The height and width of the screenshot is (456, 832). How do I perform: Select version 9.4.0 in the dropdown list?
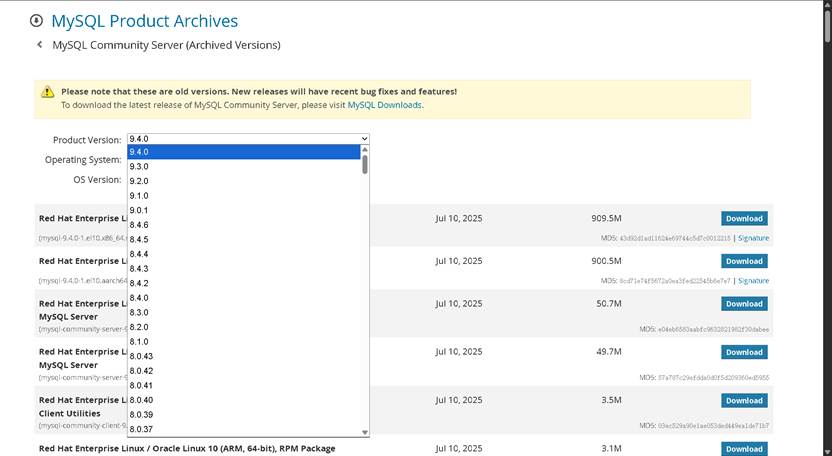[244, 152]
